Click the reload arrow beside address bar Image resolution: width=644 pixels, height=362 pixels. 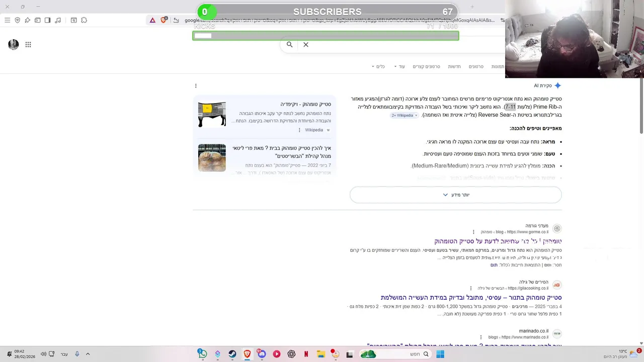coord(176,20)
